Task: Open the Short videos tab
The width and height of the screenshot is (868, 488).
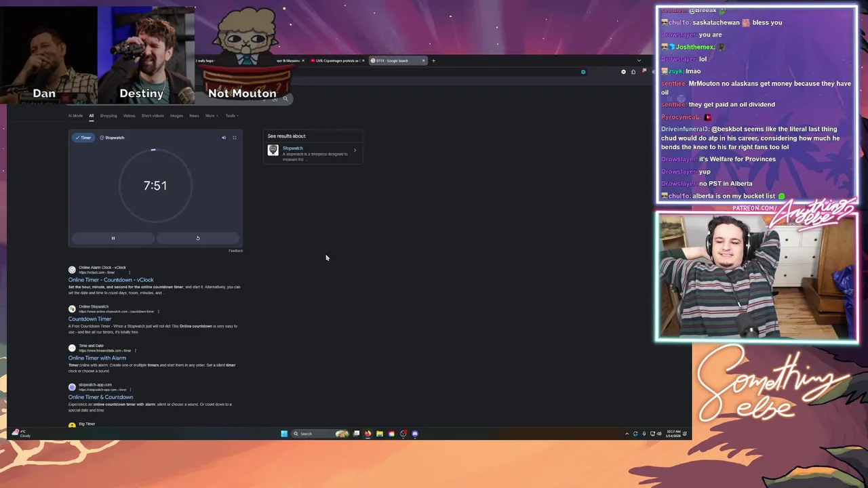Action: (153, 116)
